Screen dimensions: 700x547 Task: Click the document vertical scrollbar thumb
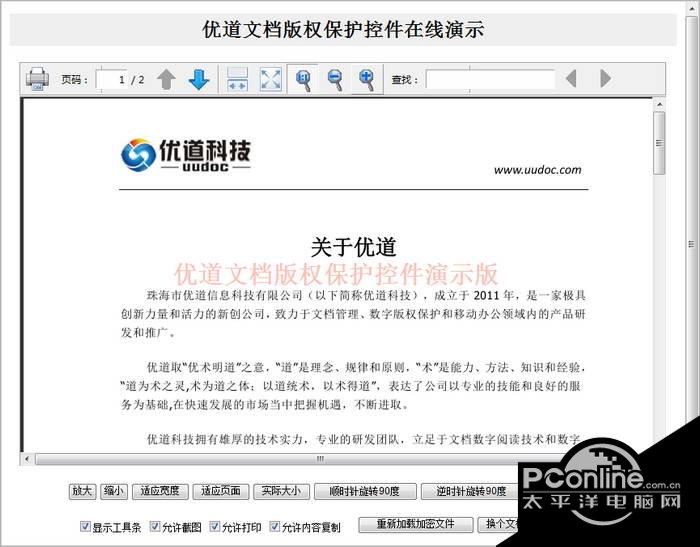[x=659, y=143]
